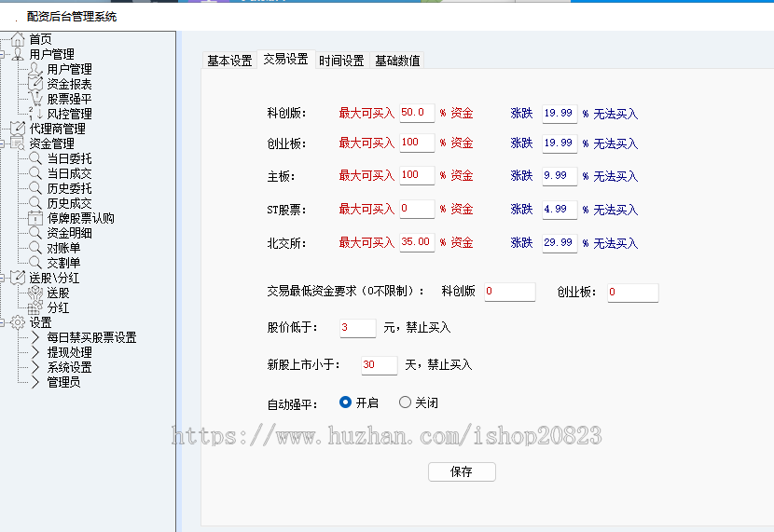Screen dimensions: 774x532
Task: Click the grid icon beside 分红
Action: [x=35, y=307]
